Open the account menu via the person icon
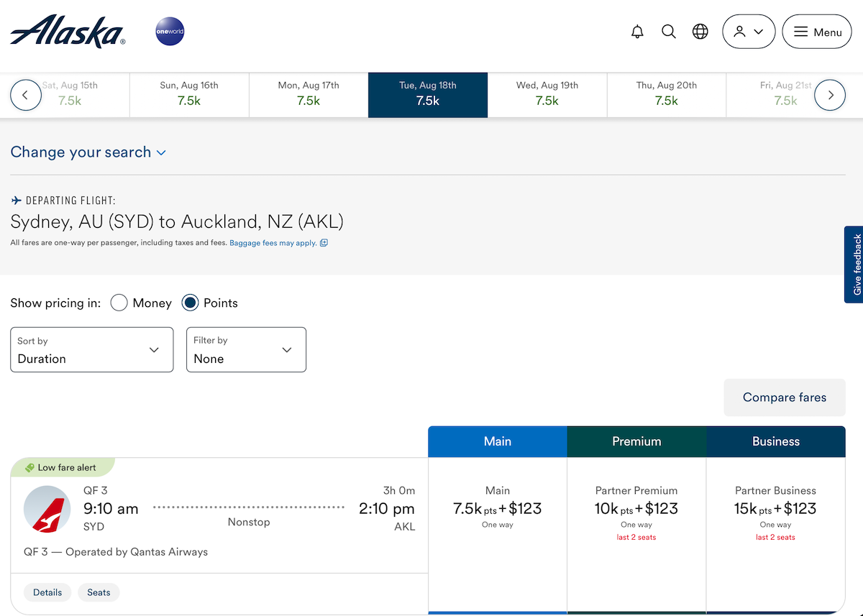The height and width of the screenshot is (616, 863). [748, 31]
